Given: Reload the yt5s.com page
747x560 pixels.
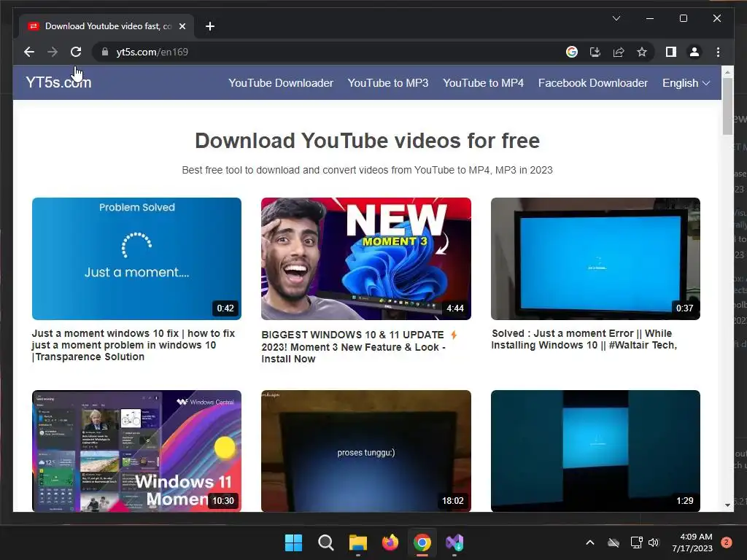Looking at the screenshot, I should 76,52.
